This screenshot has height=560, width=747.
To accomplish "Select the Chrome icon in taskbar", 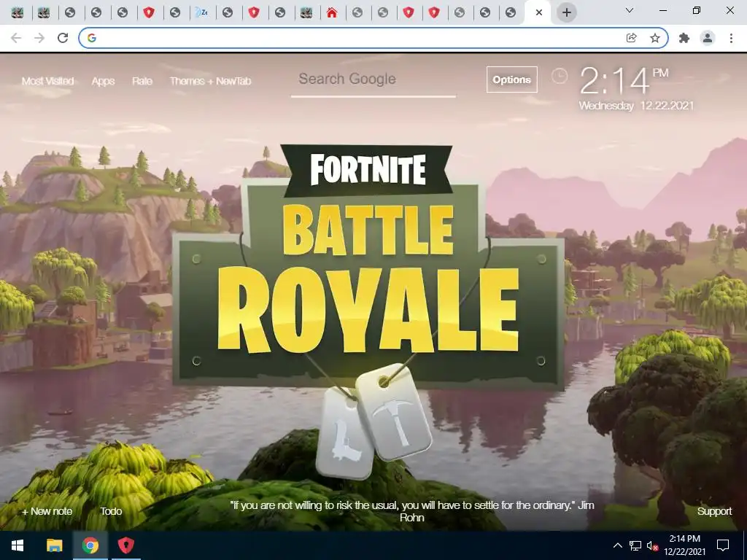I will click(x=90, y=545).
